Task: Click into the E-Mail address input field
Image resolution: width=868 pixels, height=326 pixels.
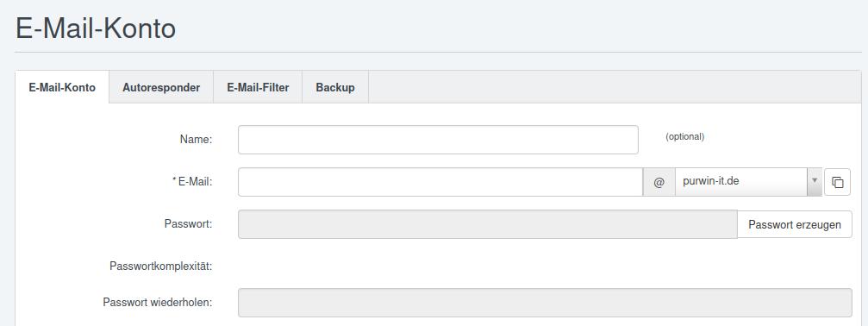Action: coord(440,182)
